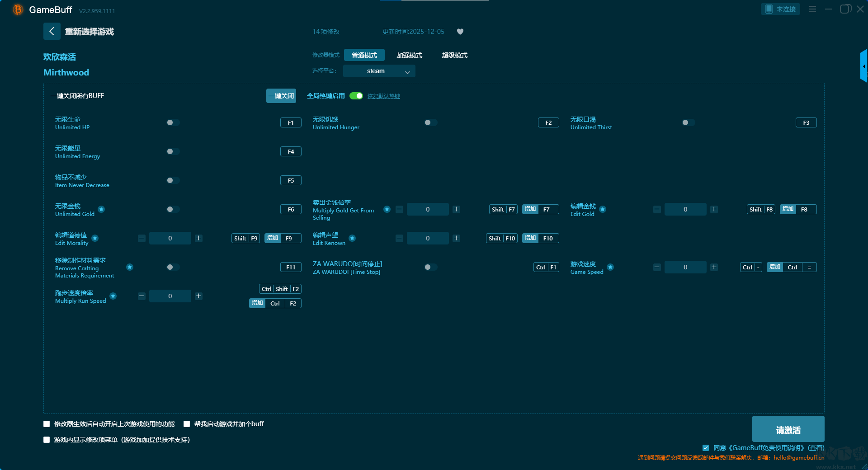Check the in-game cheat menu display checkbox
The height and width of the screenshot is (470, 868).
pyautogui.click(x=47, y=440)
